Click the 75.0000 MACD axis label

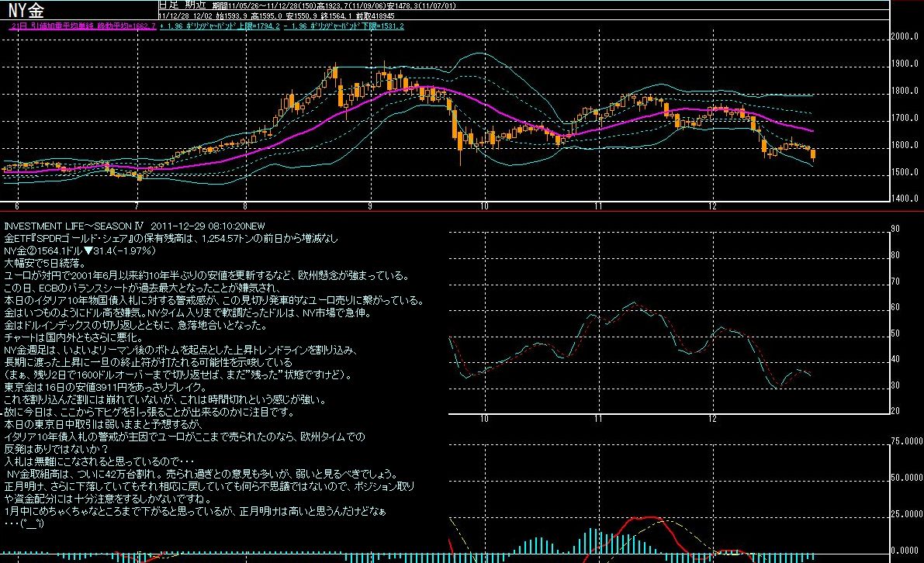tap(906, 441)
